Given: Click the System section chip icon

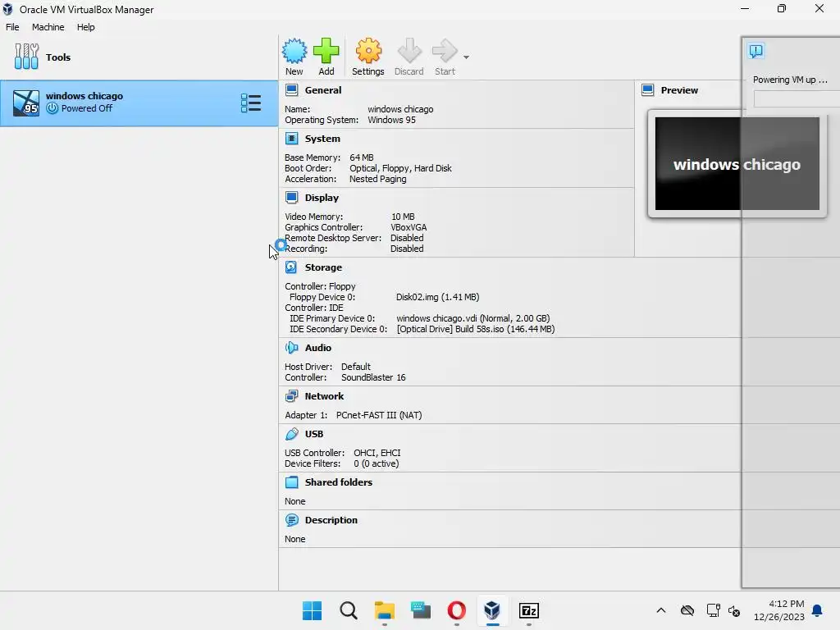Looking at the screenshot, I should pyautogui.click(x=291, y=139).
